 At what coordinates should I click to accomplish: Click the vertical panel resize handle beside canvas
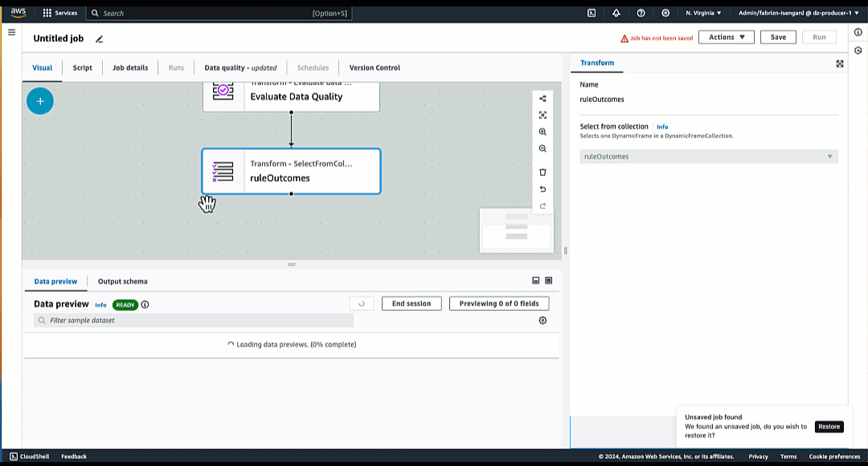coord(565,251)
